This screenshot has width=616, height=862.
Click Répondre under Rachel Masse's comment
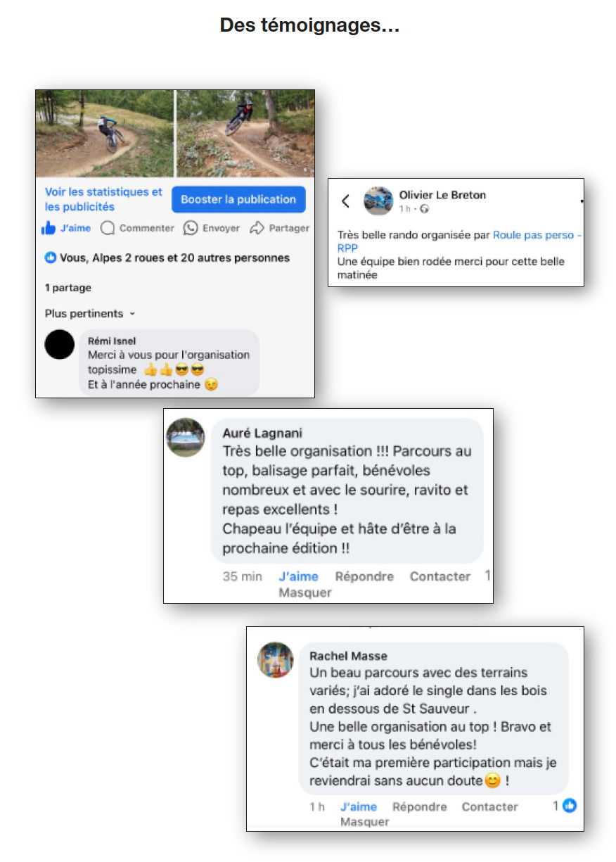(x=419, y=807)
